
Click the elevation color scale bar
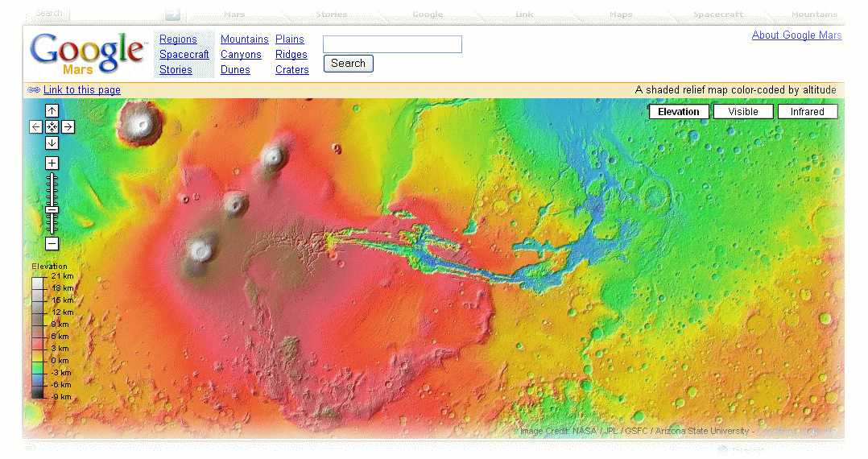(x=38, y=337)
